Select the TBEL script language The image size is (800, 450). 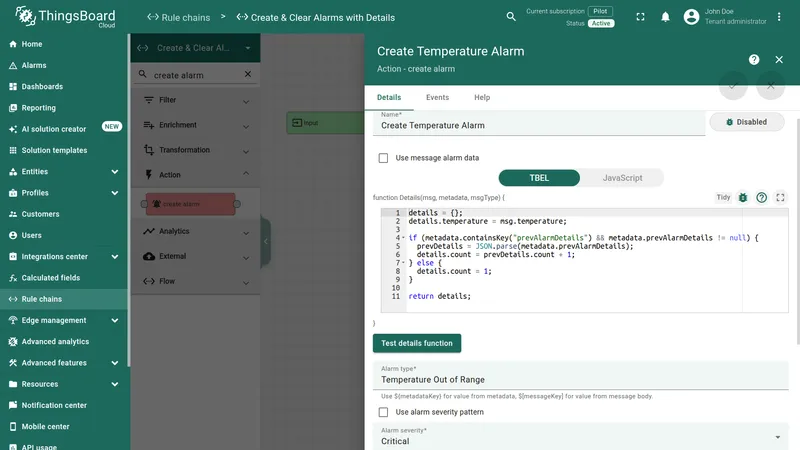coord(539,178)
